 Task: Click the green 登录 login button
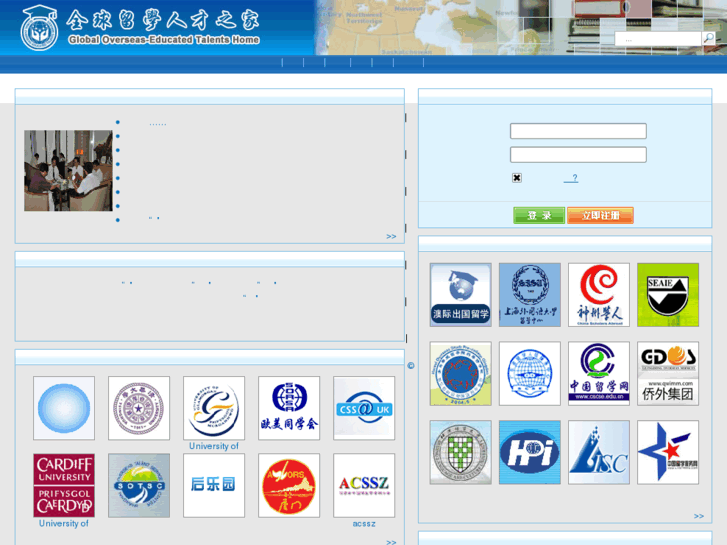[539, 215]
